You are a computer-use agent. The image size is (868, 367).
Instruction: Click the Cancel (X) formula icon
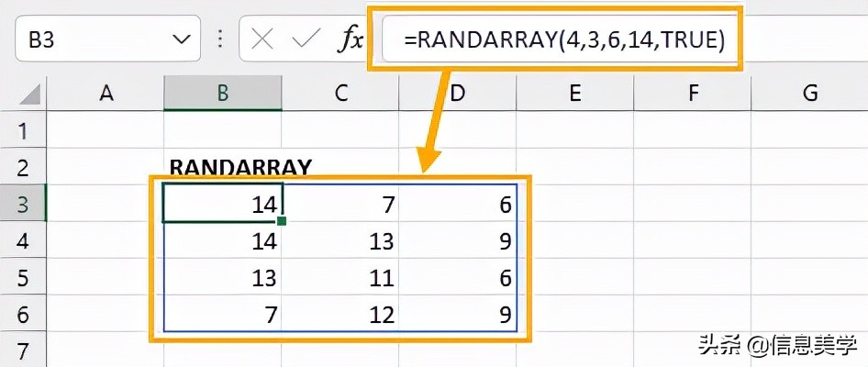tap(262, 39)
